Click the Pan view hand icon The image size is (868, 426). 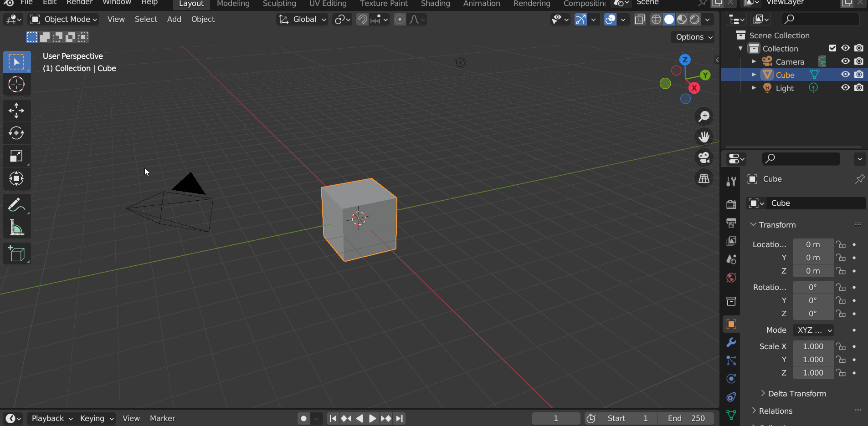(x=704, y=137)
